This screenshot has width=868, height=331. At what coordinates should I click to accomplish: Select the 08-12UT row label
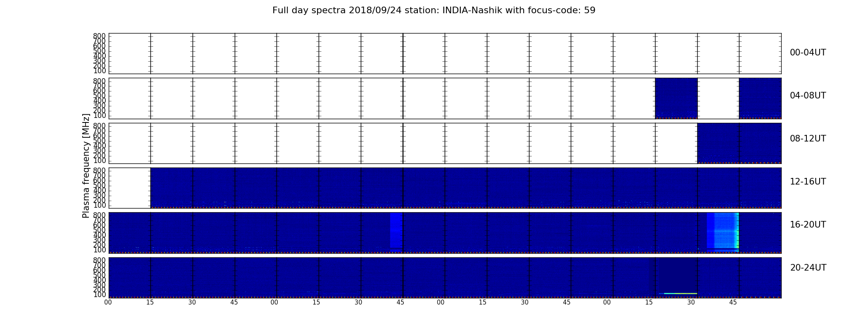[x=808, y=139]
